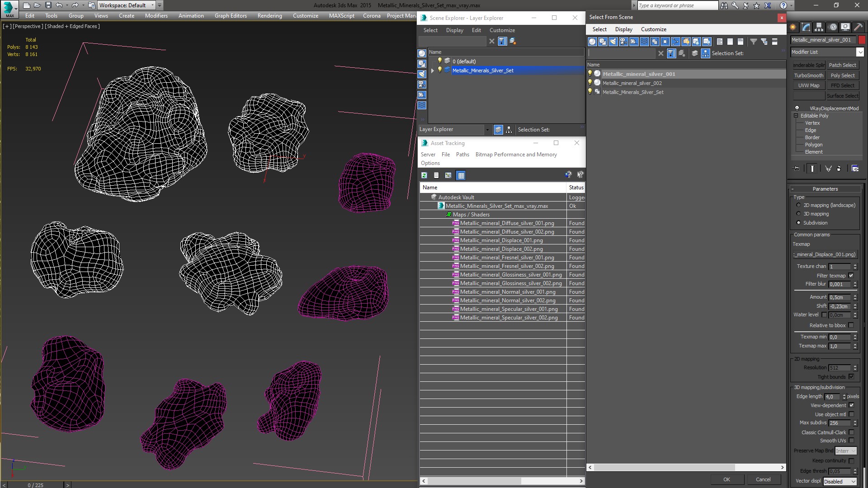868x488 pixels.
Task: Click Cancel in Select From Scene dialog
Action: pyautogui.click(x=763, y=479)
